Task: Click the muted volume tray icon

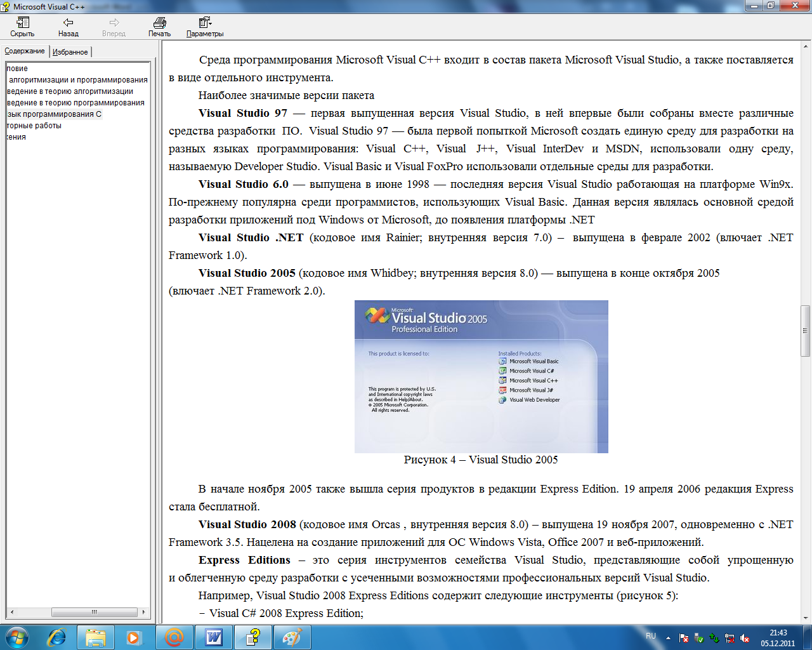Action: click(745, 638)
